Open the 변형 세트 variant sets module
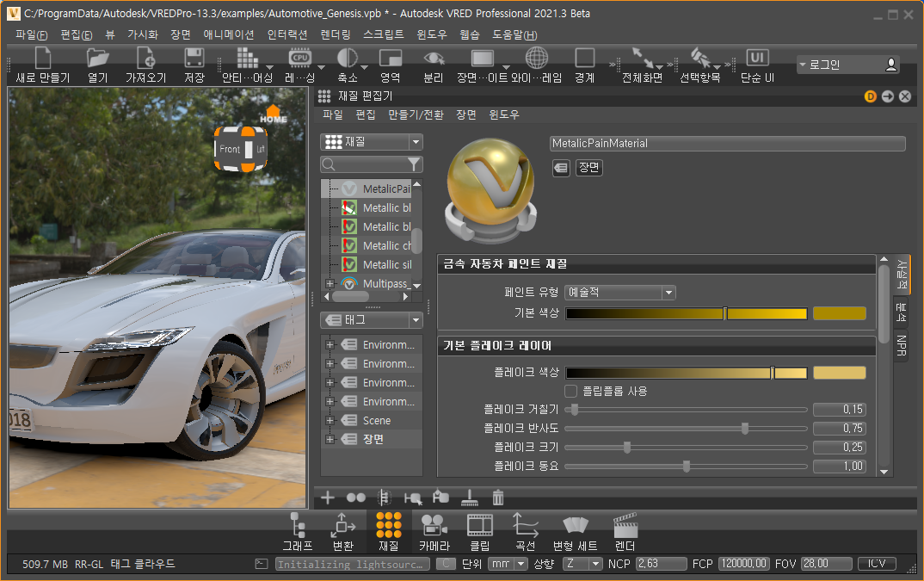Viewport: 924px width, 581px height. point(574,525)
